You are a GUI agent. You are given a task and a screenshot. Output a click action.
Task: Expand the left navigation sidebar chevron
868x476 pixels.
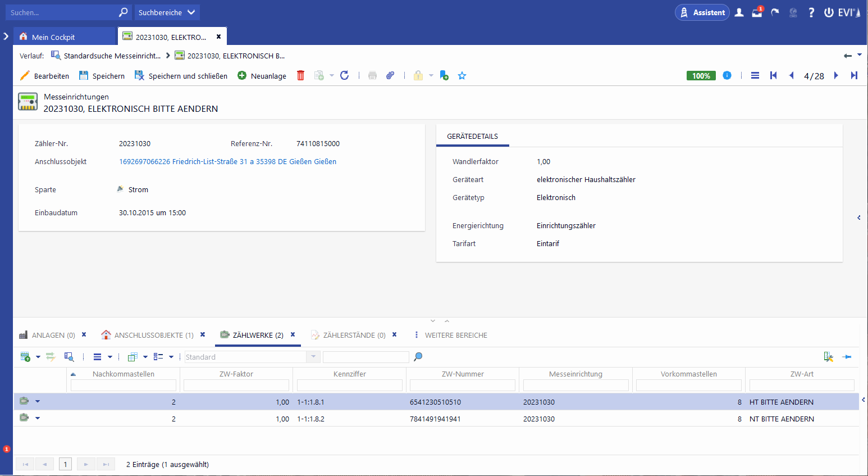pyautogui.click(x=6, y=36)
